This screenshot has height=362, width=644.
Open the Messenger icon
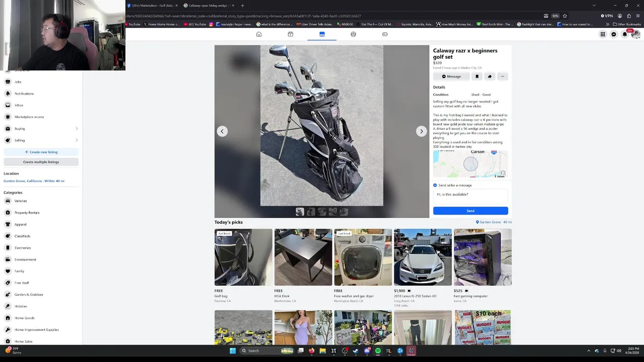[614, 34]
